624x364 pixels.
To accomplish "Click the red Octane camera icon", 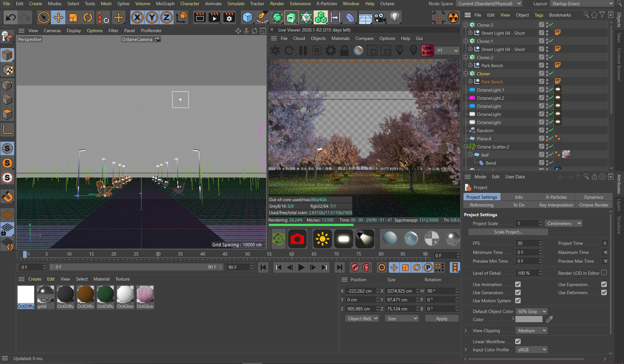I will pos(297,239).
